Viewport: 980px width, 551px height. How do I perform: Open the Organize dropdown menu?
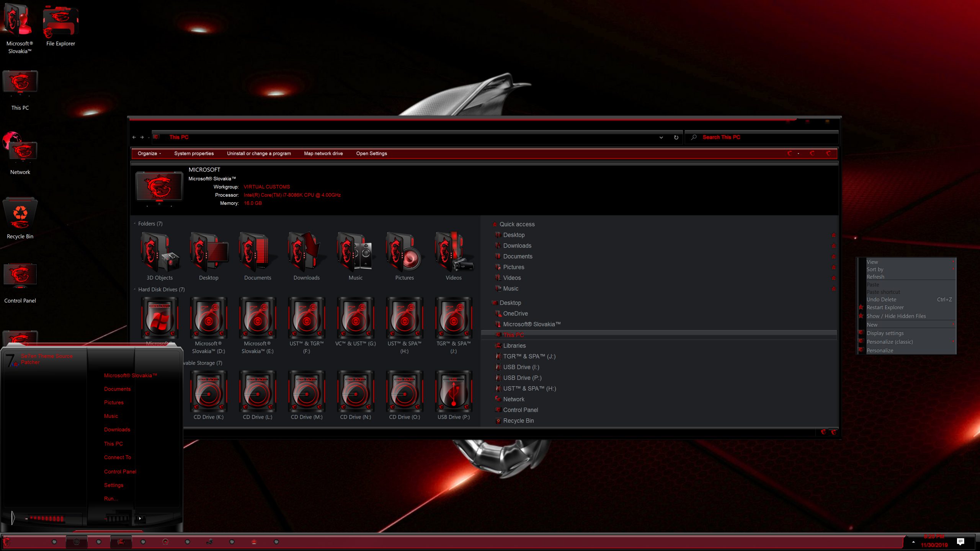coord(149,153)
